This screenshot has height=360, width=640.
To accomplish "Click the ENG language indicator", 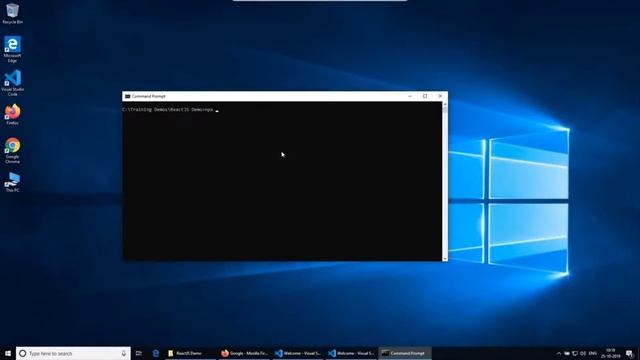I will 593,353.
